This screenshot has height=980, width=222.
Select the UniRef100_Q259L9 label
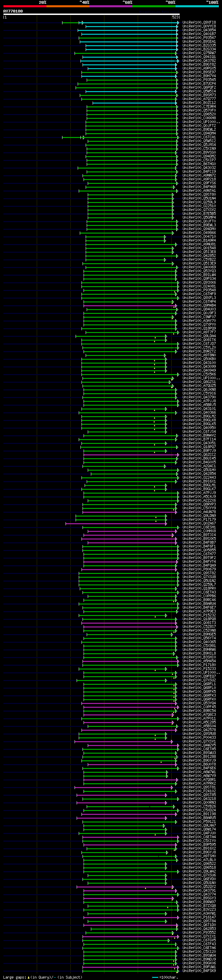pos(199,202)
